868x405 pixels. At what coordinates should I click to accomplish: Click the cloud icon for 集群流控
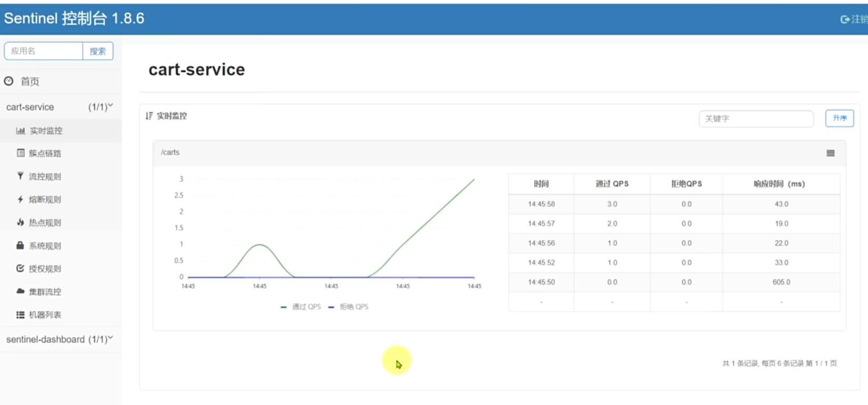coord(20,291)
